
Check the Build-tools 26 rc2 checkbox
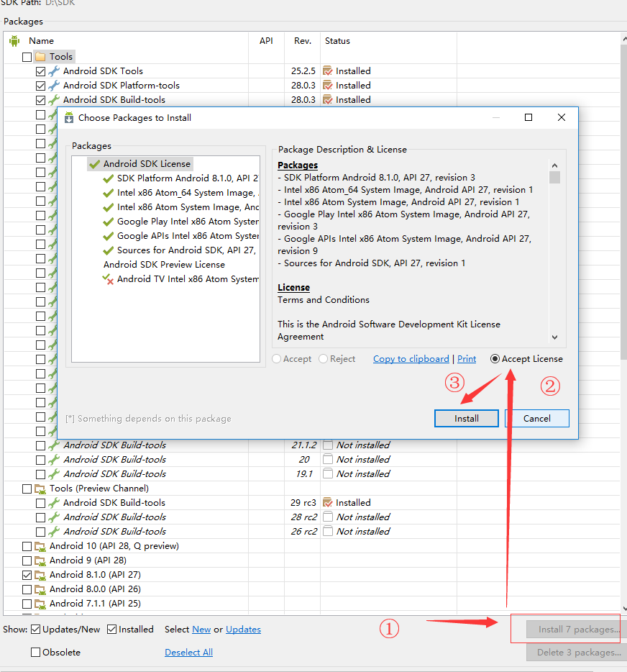click(x=41, y=532)
